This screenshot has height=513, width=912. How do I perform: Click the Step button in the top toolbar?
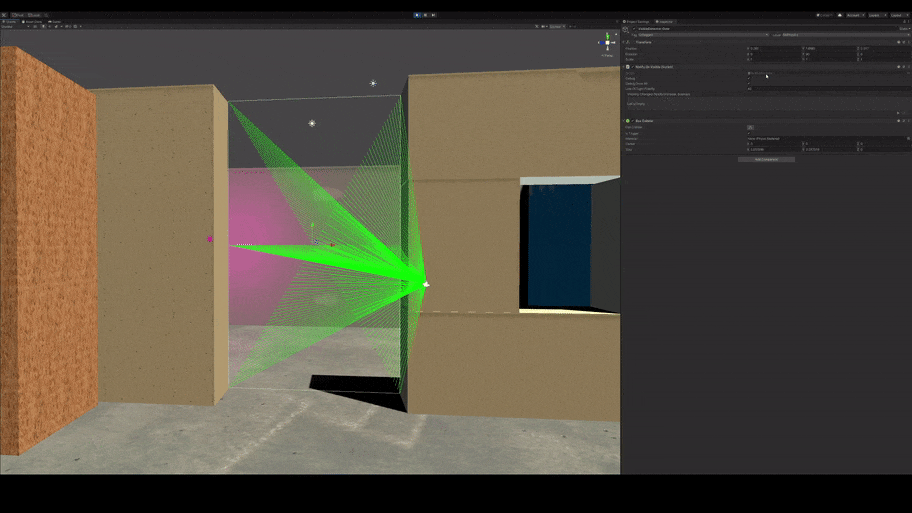pyautogui.click(x=433, y=15)
